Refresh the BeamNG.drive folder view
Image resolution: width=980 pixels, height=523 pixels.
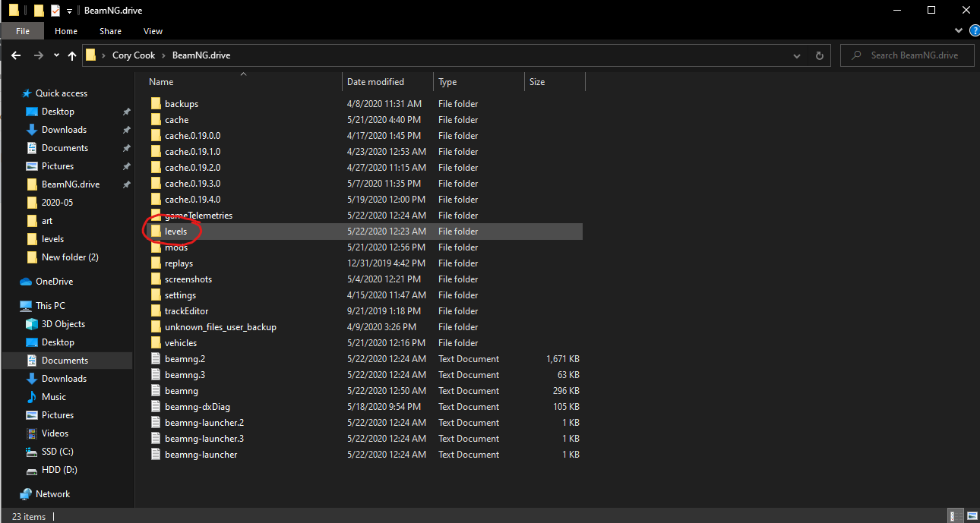(x=819, y=55)
